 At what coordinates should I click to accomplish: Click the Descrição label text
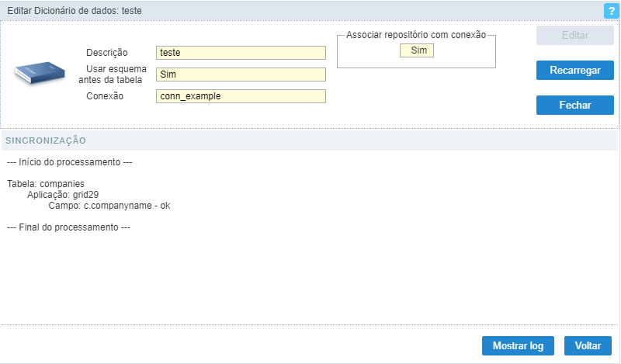[x=107, y=53]
